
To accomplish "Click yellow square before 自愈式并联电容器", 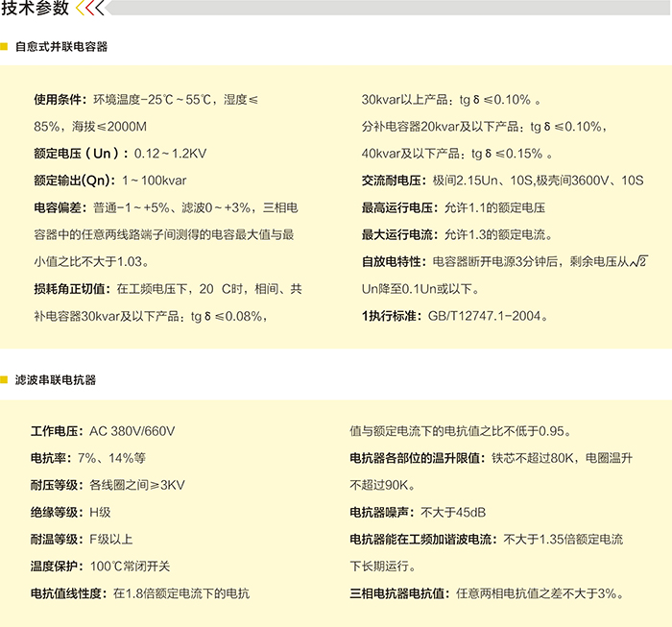I will (5, 46).
